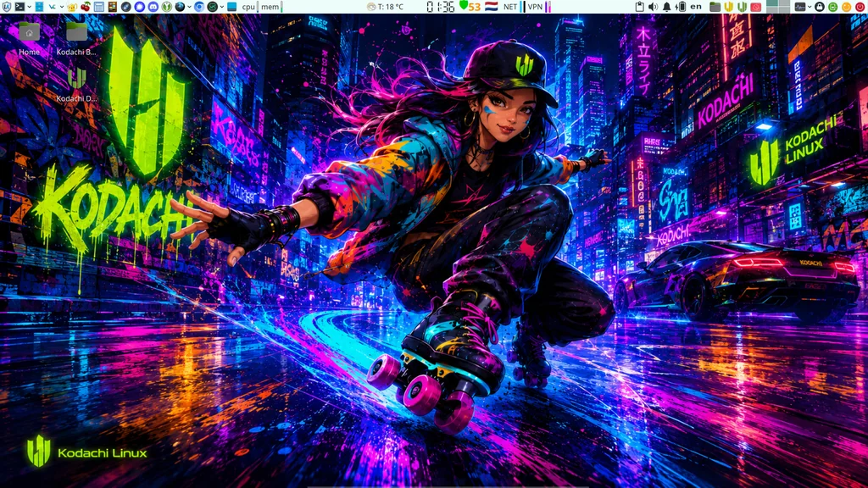The image size is (868, 488).
Task: Expand the dropdown arrow next to VC
Action: pyautogui.click(x=61, y=7)
